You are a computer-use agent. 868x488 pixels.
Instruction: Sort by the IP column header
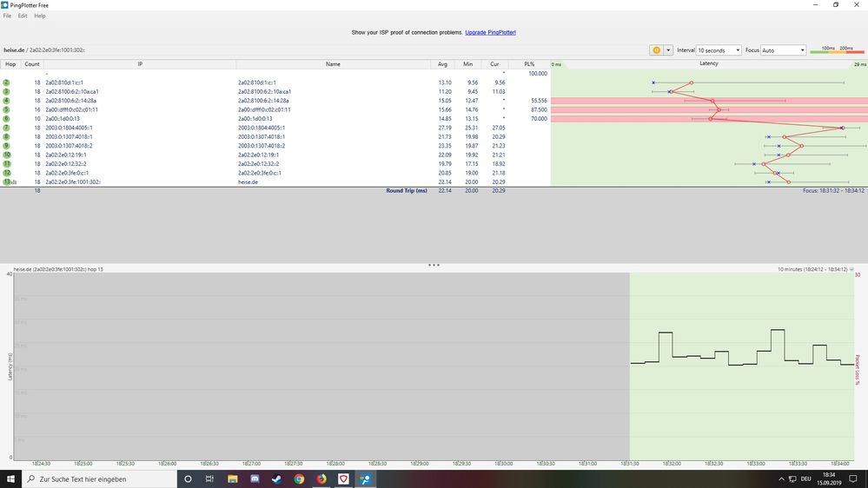[x=140, y=64]
